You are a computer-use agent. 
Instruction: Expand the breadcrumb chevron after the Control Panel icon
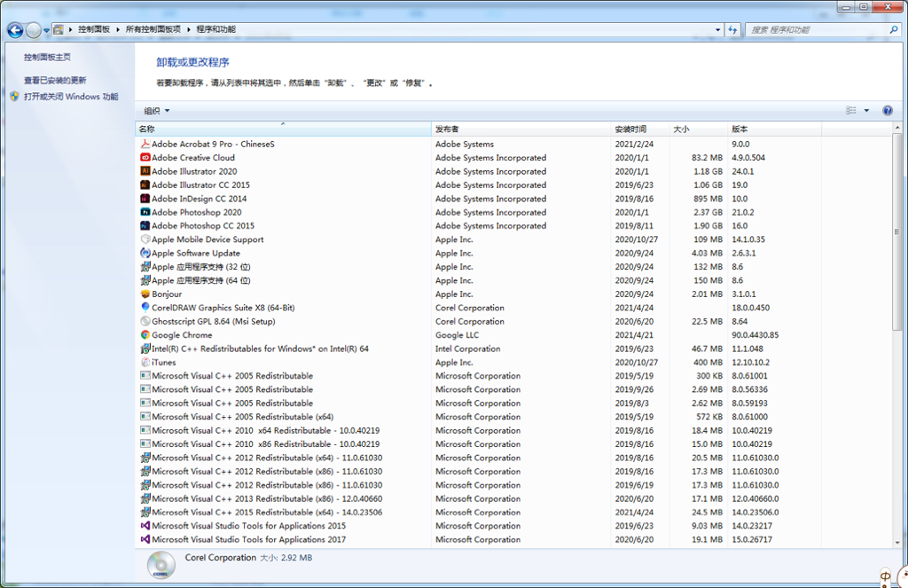(71, 29)
